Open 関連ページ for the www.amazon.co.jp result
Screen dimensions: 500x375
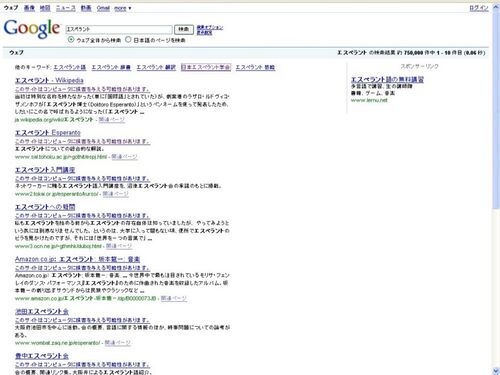pyautogui.click(x=174, y=299)
